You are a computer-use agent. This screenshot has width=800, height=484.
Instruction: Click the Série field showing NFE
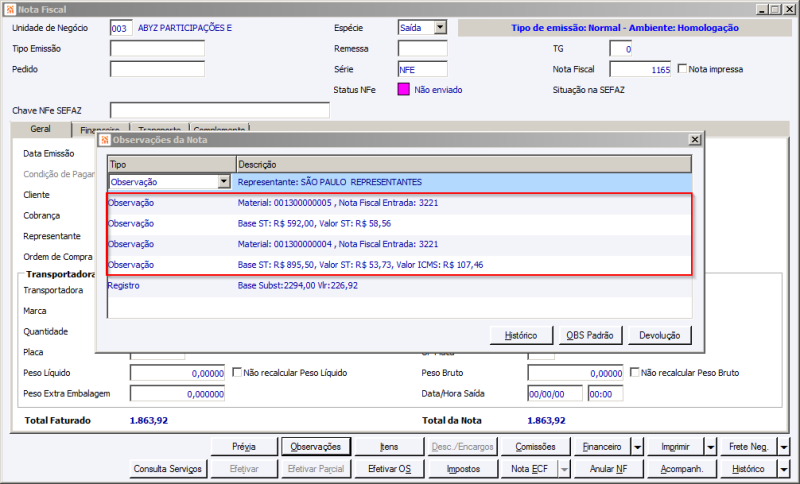tap(422, 69)
